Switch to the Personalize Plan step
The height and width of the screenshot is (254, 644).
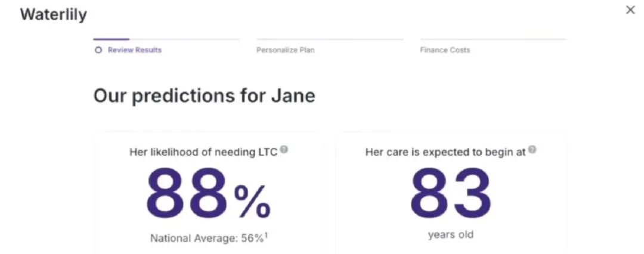pos(286,50)
